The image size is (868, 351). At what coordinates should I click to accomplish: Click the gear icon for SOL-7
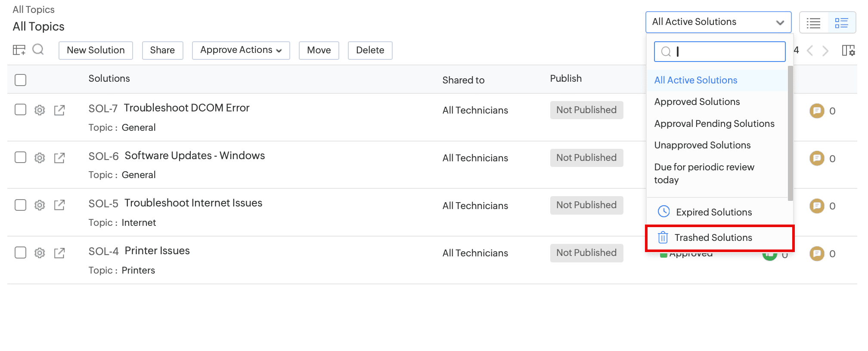coord(40,110)
